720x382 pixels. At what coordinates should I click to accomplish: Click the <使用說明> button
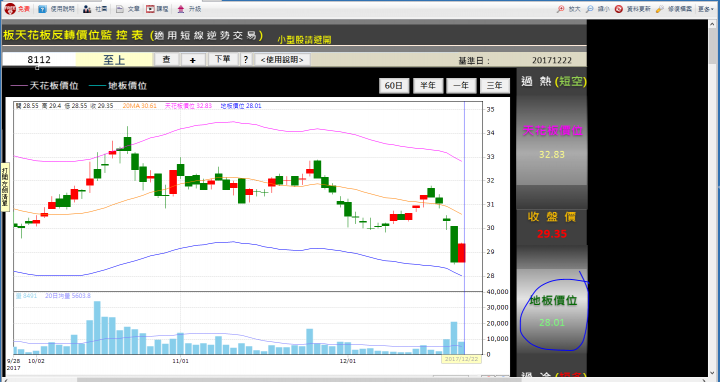click(x=282, y=60)
